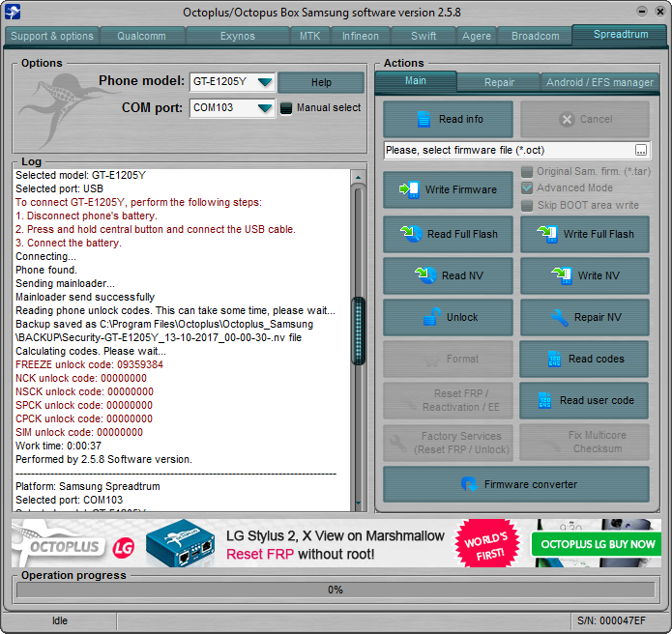Click the Read info document icon
The height and width of the screenshot is (634, 672).
[424, 119]
